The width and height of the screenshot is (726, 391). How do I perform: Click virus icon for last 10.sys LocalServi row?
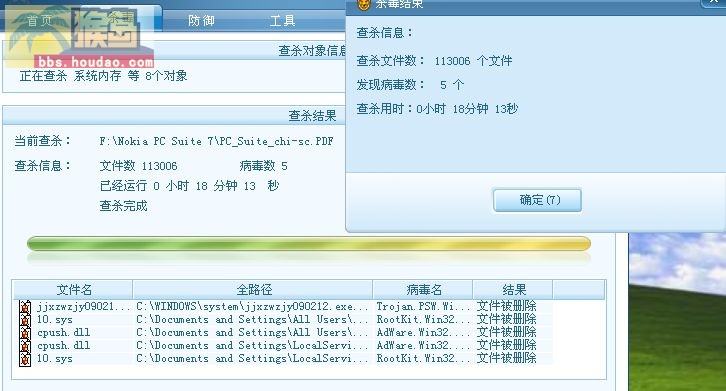pos(25,359)
